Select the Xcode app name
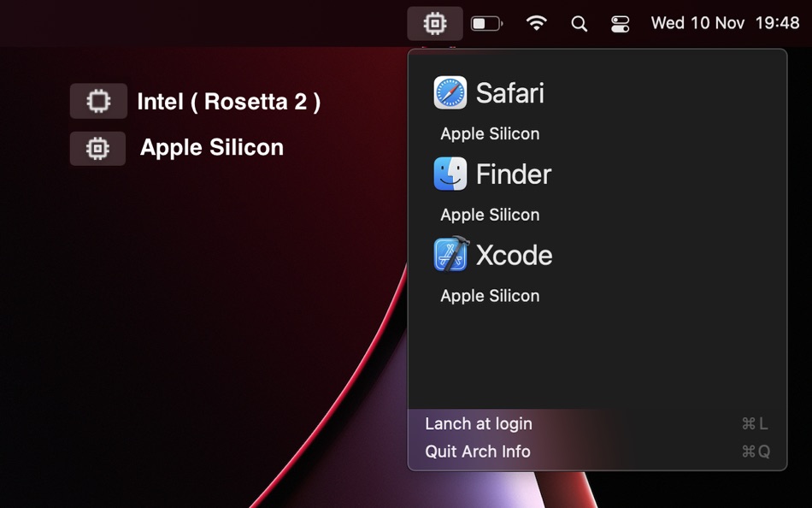Image resolution: width=812 pixels, height=508 pixels. pos(514,255)
